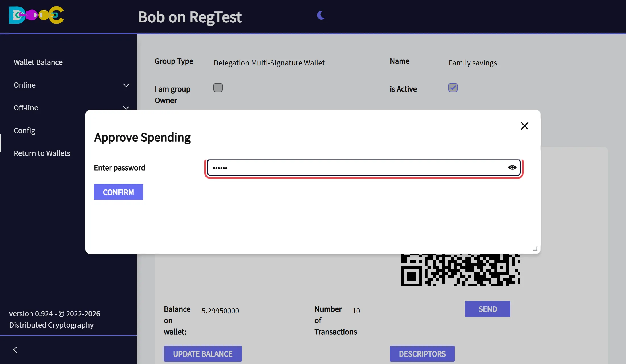Image resolution: width=626 pixels, height=364 pixels.
Task: Close the Approve Spending dialog
Action: pyautogui.click(x=524, y=126)
